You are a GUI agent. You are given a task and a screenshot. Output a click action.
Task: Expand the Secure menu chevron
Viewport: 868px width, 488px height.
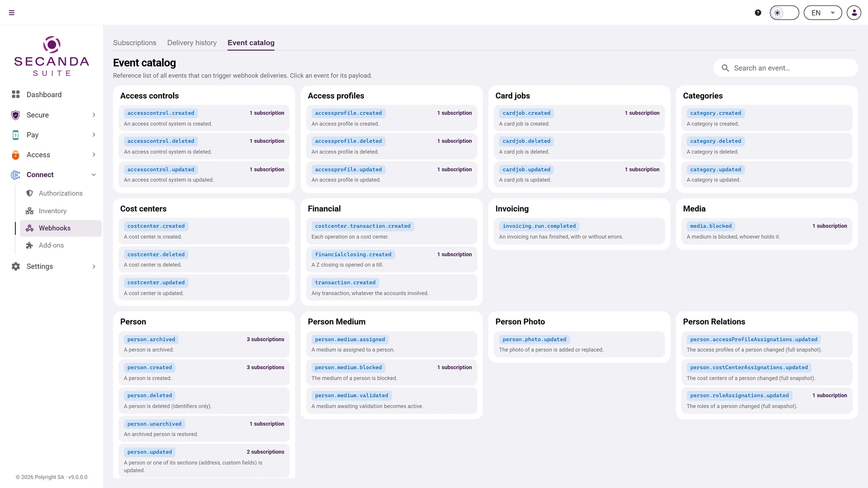point(94,115)
